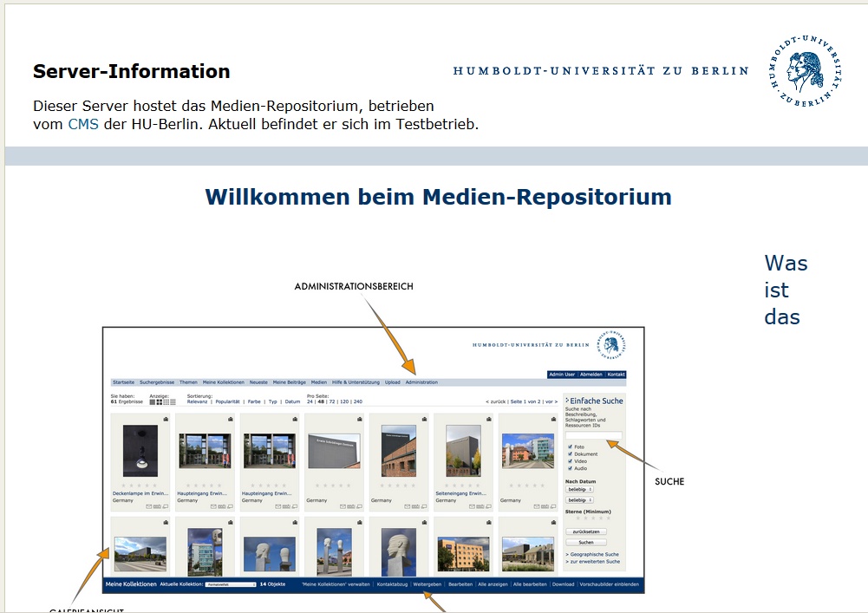The height and width of the screenshot is (613, 868).
Task: Sort results by Datum
Action: click(x=293, y=401)
